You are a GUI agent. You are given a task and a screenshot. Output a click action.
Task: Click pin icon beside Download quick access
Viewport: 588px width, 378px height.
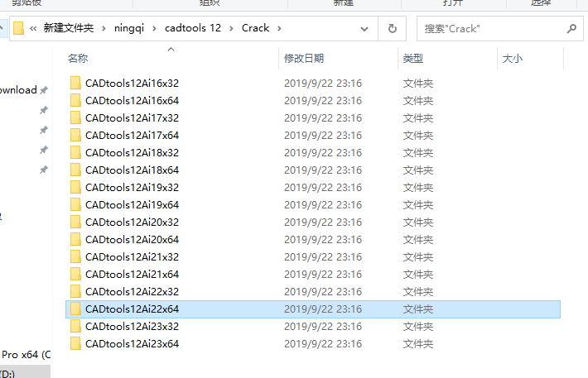coord(44,90)
